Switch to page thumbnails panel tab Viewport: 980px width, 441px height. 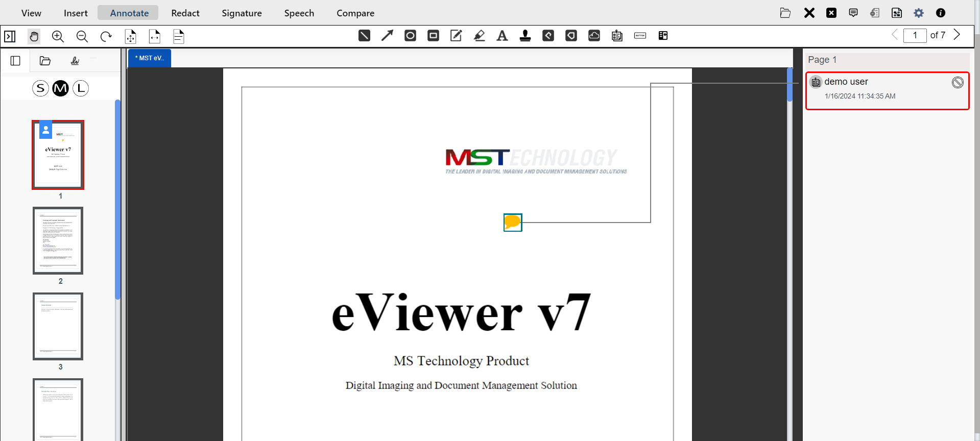[x=15, y=61]
